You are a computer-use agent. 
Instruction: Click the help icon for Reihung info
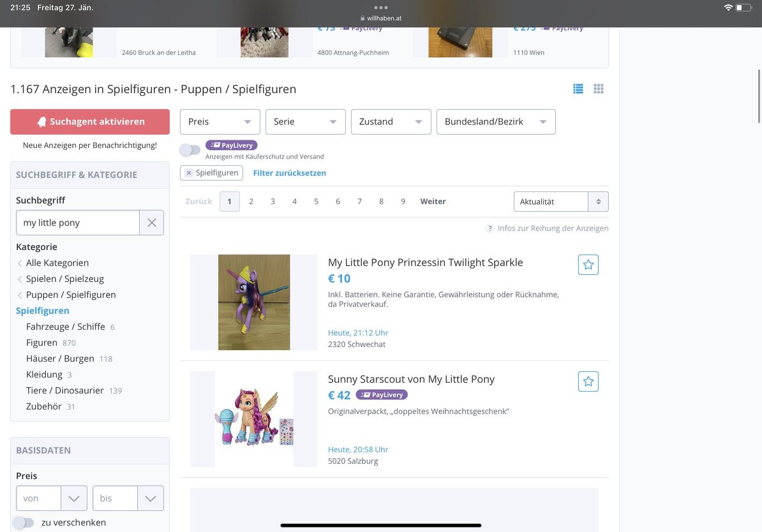pos(489,228)
